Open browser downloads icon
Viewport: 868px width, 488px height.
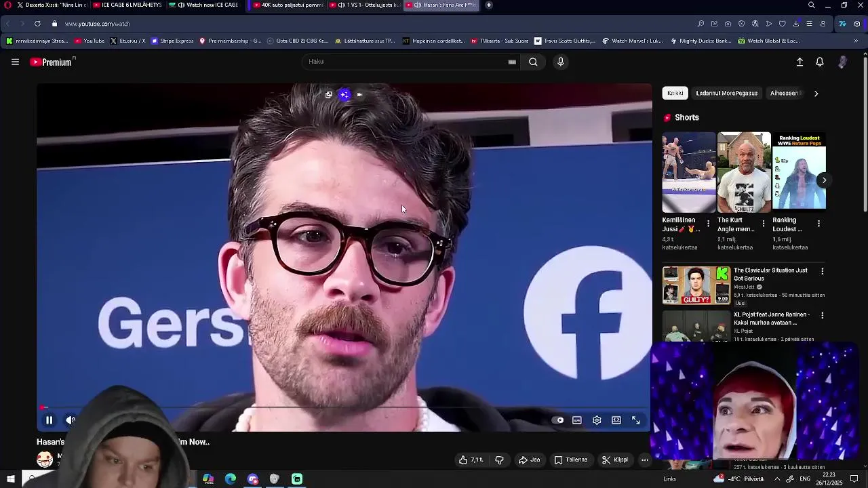795,24
